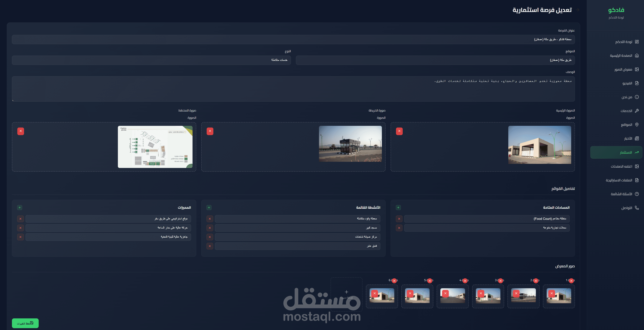Select the third gallery thumbnail image
644x330 pixels.
tap(490, 297)
